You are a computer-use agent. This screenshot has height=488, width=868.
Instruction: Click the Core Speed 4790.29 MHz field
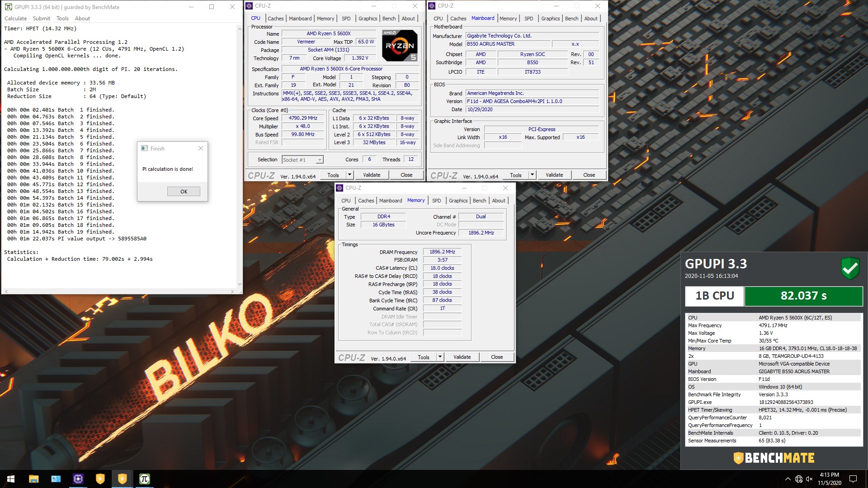point(303,118)
